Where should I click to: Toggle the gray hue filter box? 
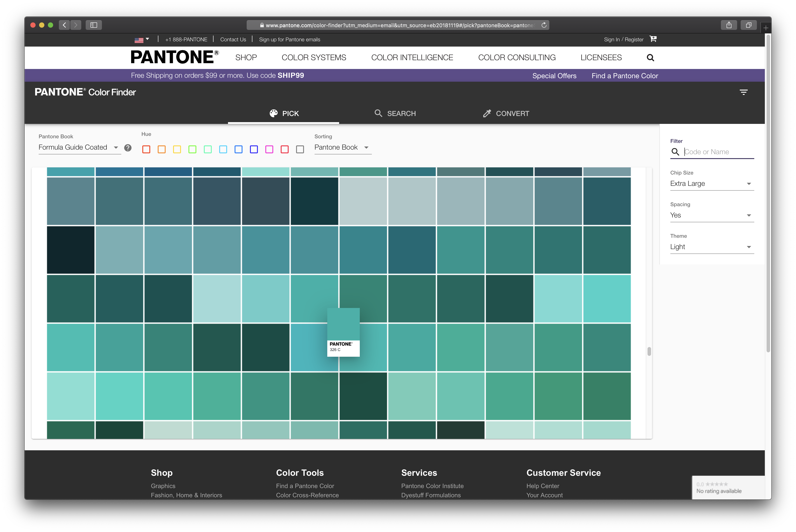click(x=300, y=149)
